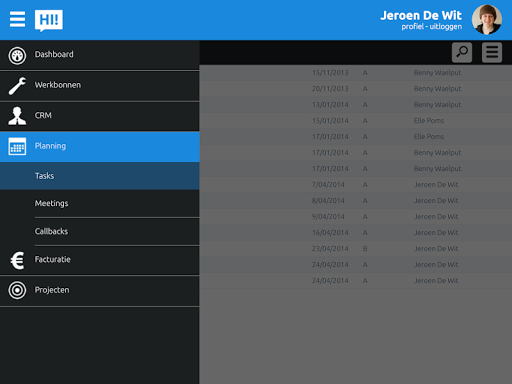512x384 pixels.
Task: Open the search magnifier button
Action: pyautogui.click(x=462, y=52)
